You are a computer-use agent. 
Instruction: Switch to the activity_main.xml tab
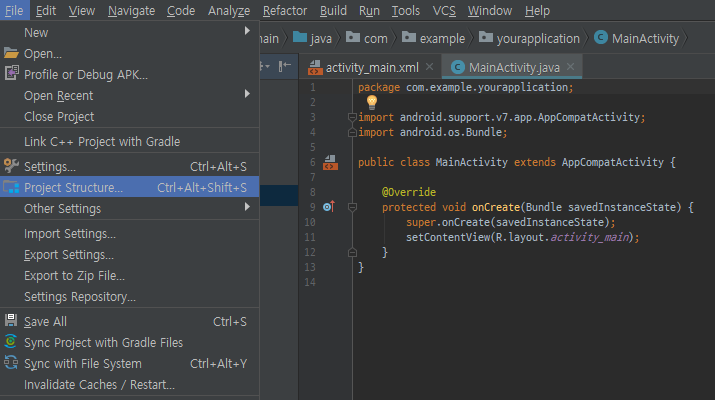point(372,67)
